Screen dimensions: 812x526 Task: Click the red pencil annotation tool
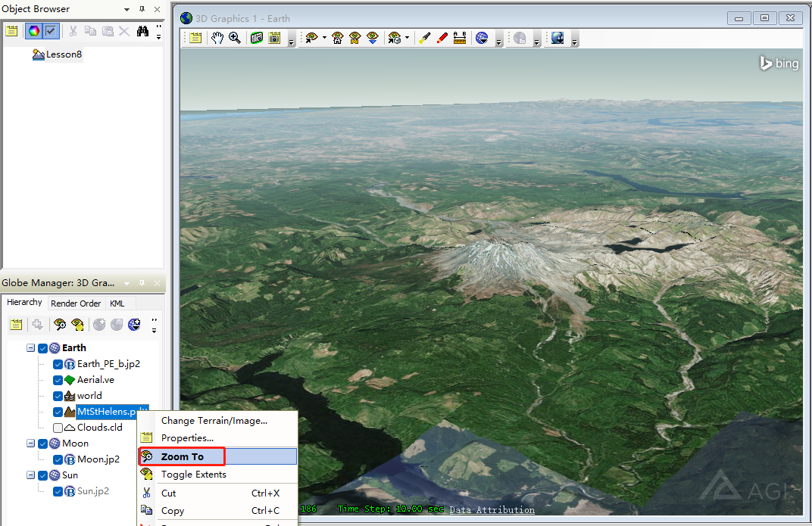click(442, 38)
